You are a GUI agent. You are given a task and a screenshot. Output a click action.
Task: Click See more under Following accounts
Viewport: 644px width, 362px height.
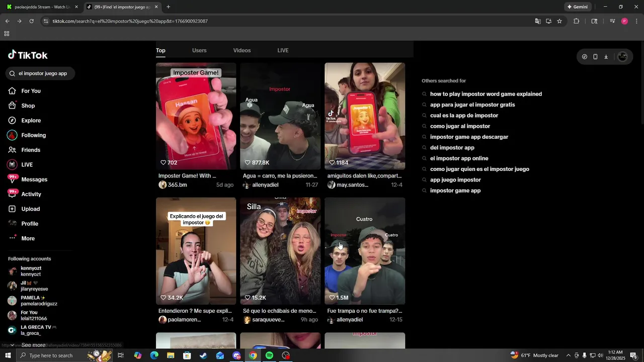33,345
